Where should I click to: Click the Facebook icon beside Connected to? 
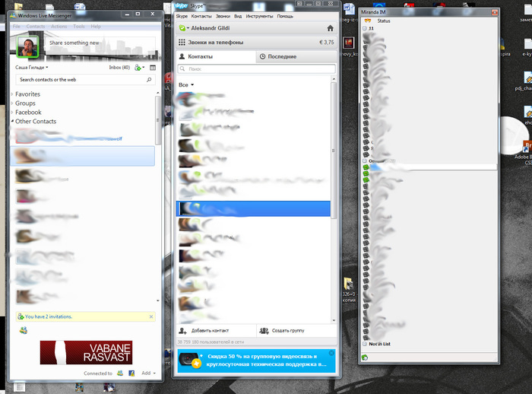(131, 373)
